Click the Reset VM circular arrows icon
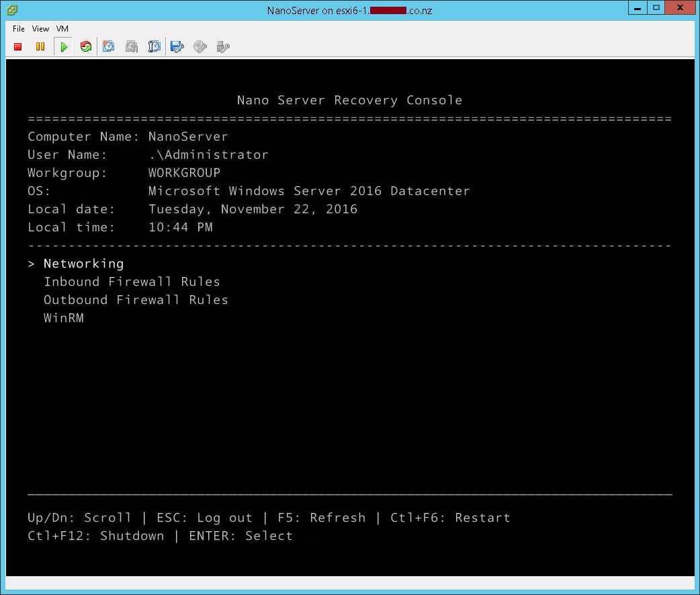 coord(86,46)
